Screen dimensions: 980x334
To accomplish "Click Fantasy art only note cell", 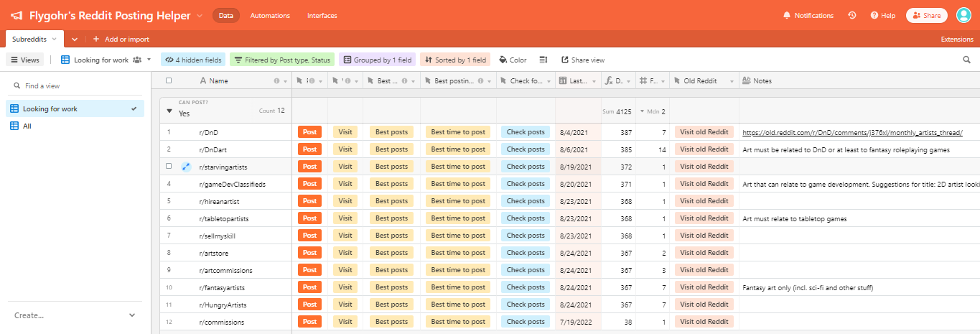I will click(859, 287).
